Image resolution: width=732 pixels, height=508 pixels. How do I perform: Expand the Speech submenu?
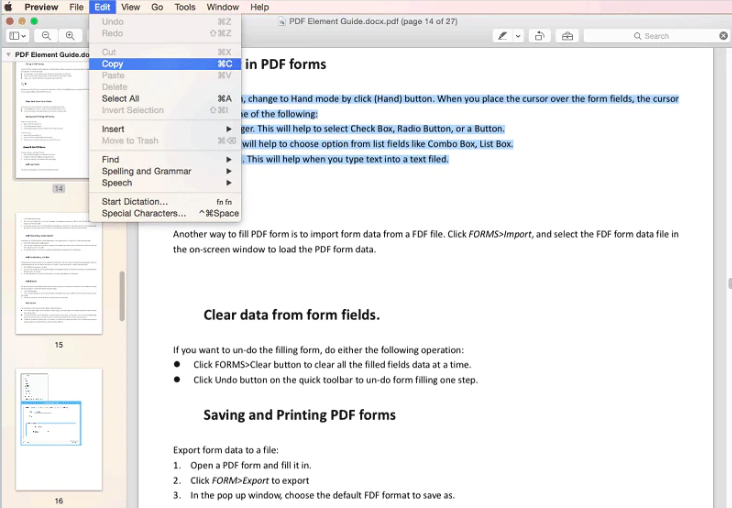click(165, 183)
